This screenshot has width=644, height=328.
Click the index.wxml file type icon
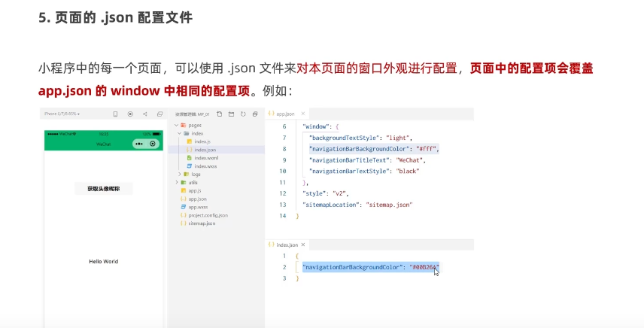tap(189, 158)
